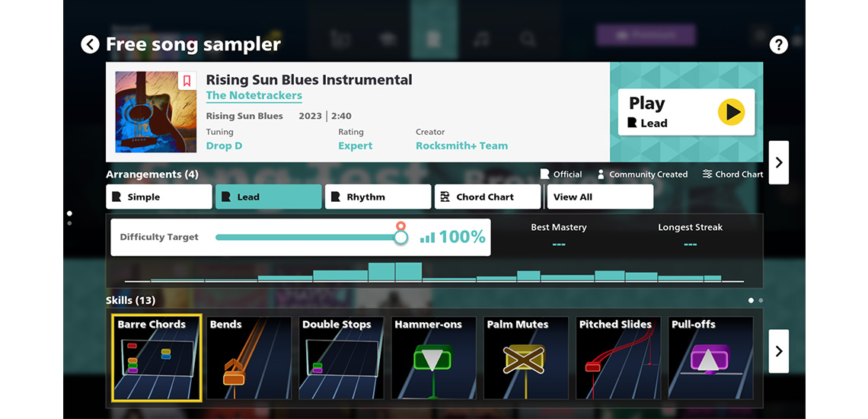Click the Arrangements (4) heading

(x=152, y=174)
